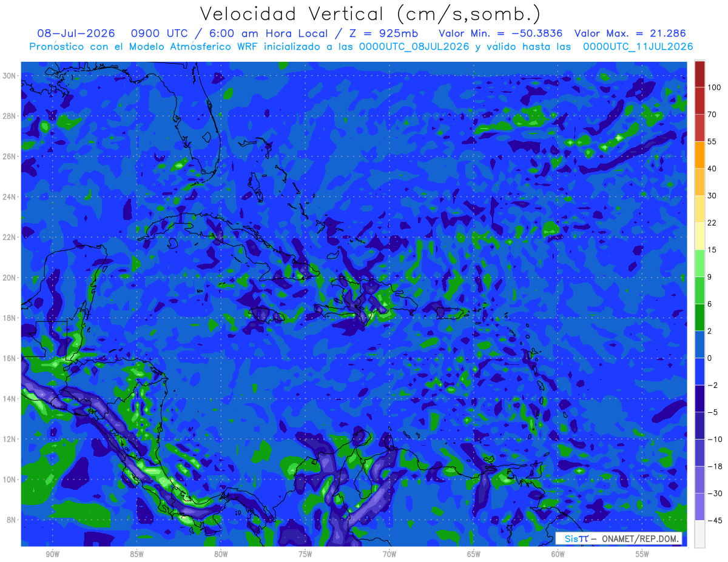
Task: Click the yellow swatch between 22 and 30
Action: (699, 209)
